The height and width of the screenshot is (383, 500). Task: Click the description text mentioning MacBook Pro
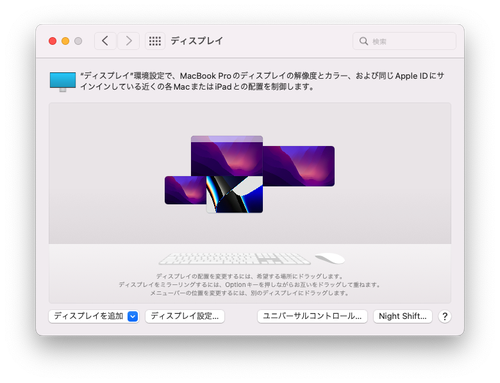[262, 81]
